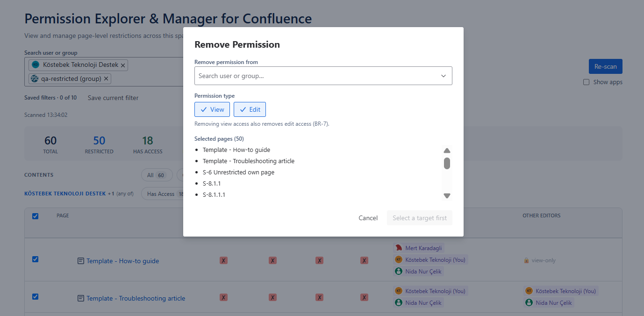Click the lock icon beside view-only
This screenshot has width=644, height=316.
click(526, 260)
